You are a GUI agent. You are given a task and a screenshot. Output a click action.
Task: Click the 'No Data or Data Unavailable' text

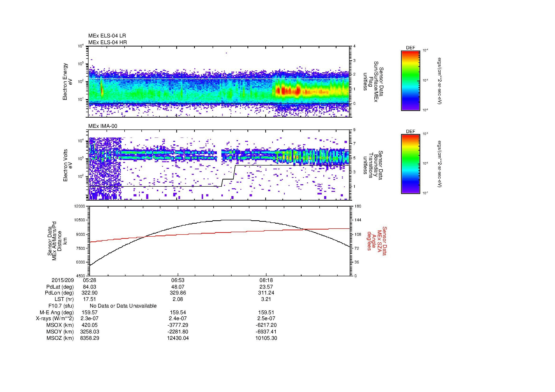pyautogui.click(x=123, y=306)
